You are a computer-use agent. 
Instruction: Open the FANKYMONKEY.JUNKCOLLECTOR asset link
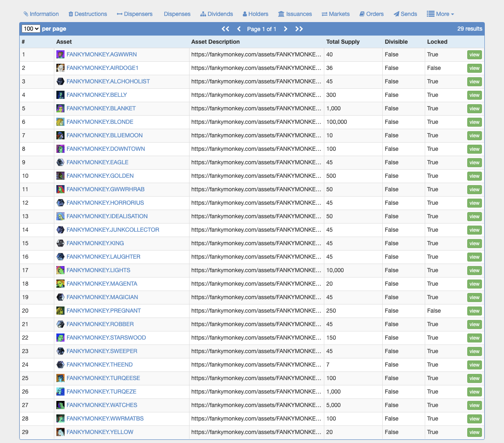113,230
